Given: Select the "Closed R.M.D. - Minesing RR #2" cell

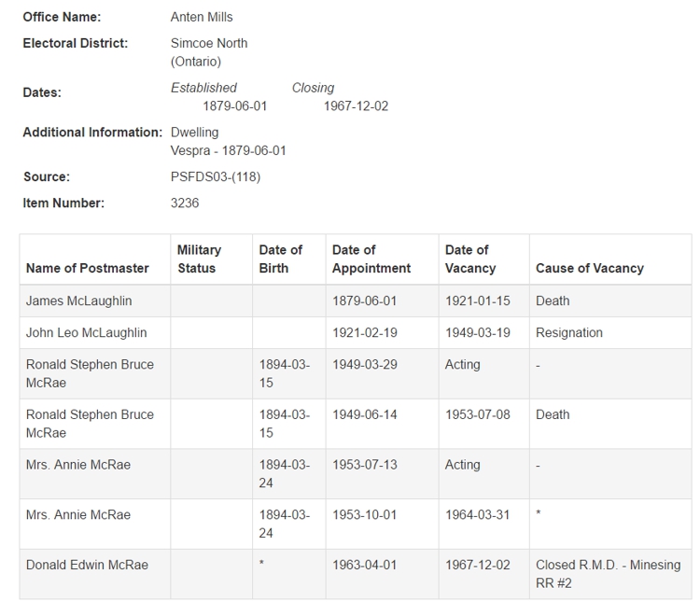Looking at the screenshot, I should [608, 574].
